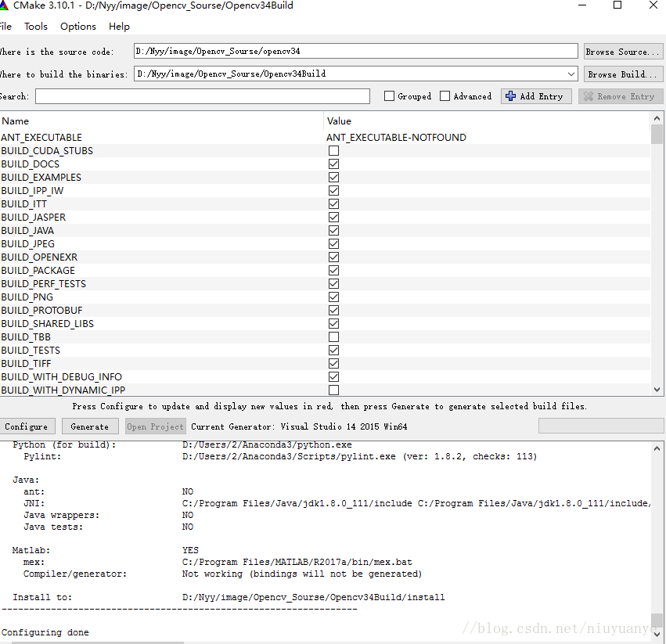Click scroll-up arrow of the output log
Image resolution: width=666 pixels, height=644 pixels.
657,448
